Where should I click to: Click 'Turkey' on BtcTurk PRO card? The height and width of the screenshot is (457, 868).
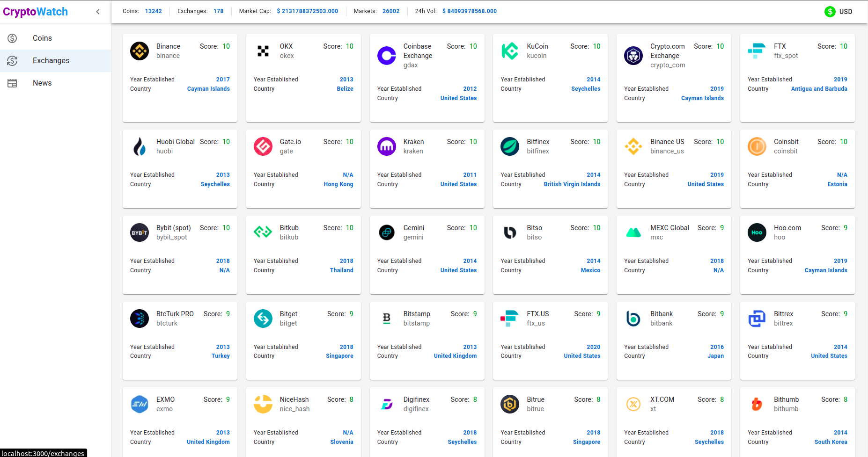[x=221, y=356]
